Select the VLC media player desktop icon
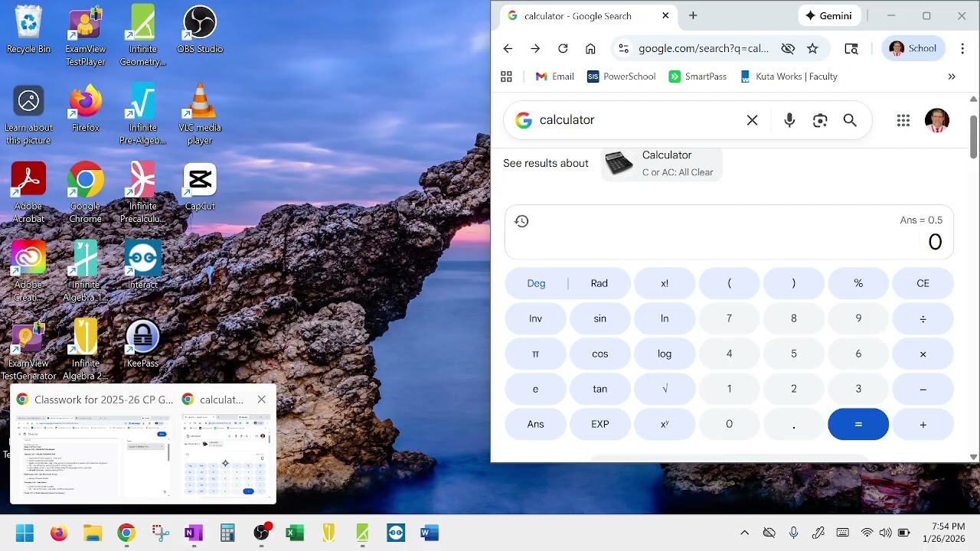The image size is (980, 551). point(200,114)
